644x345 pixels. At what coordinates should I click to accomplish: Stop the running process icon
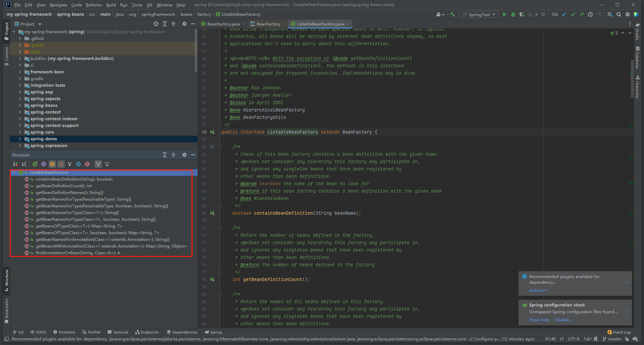543,14
